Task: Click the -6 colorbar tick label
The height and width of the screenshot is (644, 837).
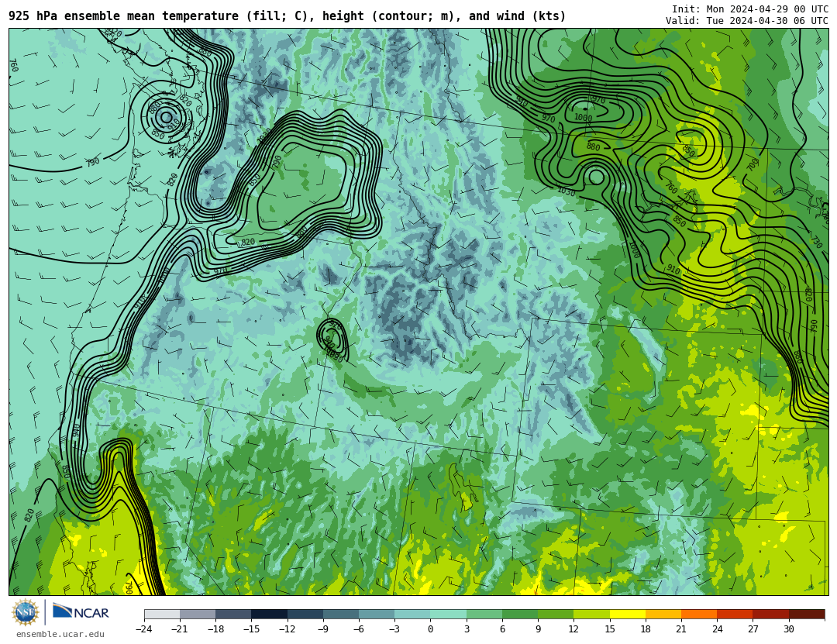Action: 358,629
